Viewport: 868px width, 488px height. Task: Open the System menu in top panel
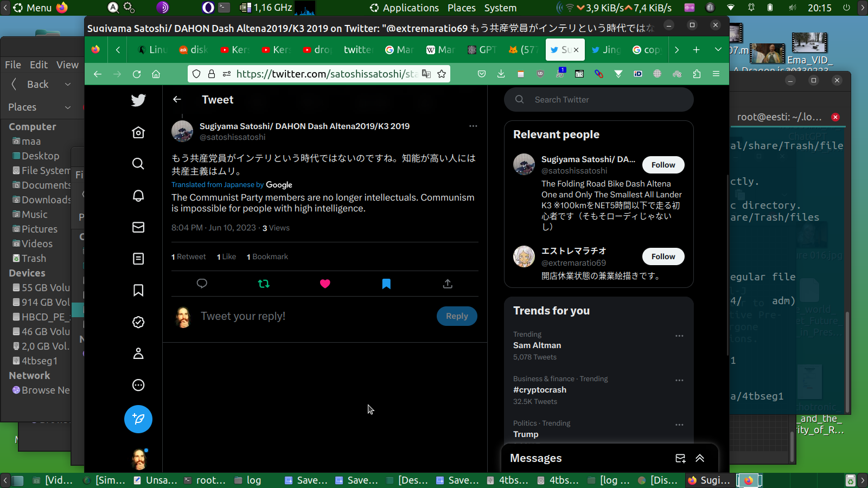click(500, 8)
